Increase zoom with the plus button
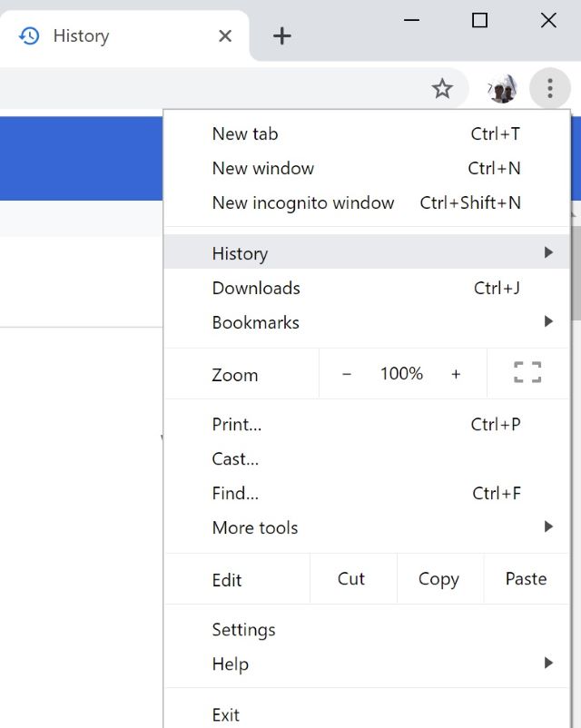Image resolution: width=581 pixels, height=728 pixels. tap(456, 374)
